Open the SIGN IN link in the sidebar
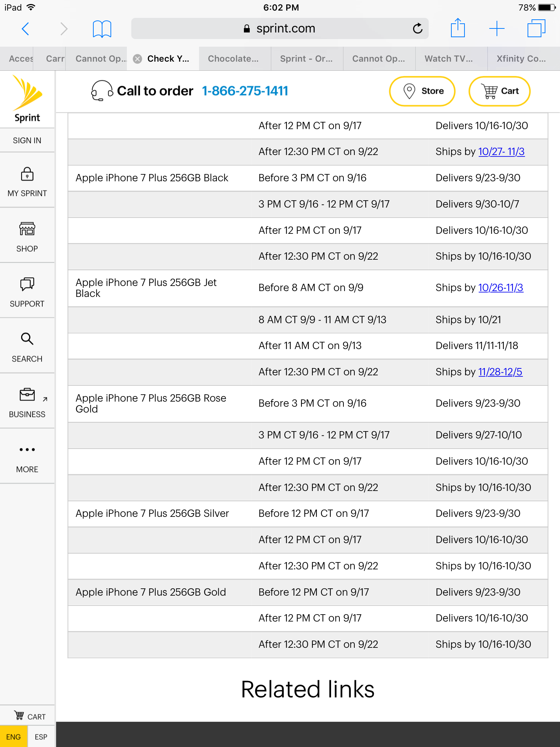 click(27, 140)
